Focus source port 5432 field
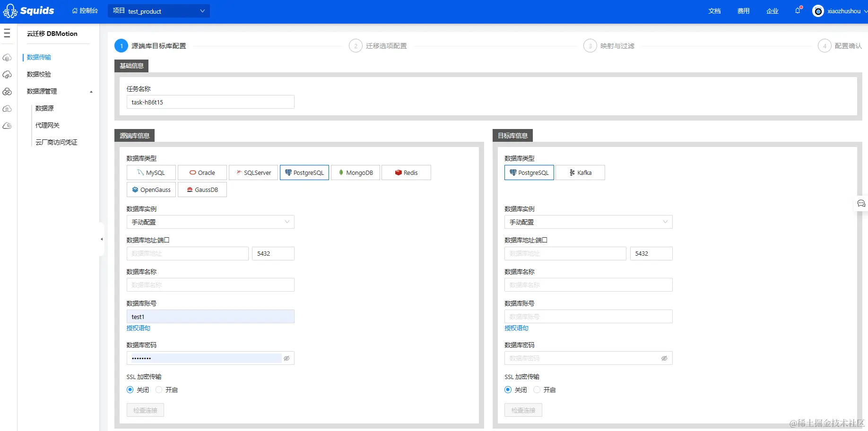The height and width of the screenshot is (431, 868). [273, 254]
